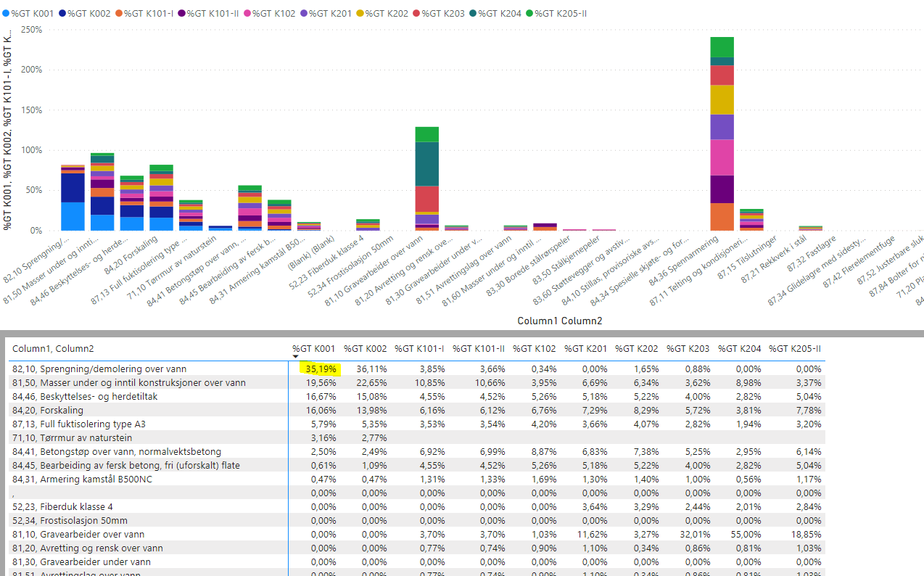Viewport: 924px width, 576px height.
Task: Click the %GT K102 legend label
Action: [273, 14]
